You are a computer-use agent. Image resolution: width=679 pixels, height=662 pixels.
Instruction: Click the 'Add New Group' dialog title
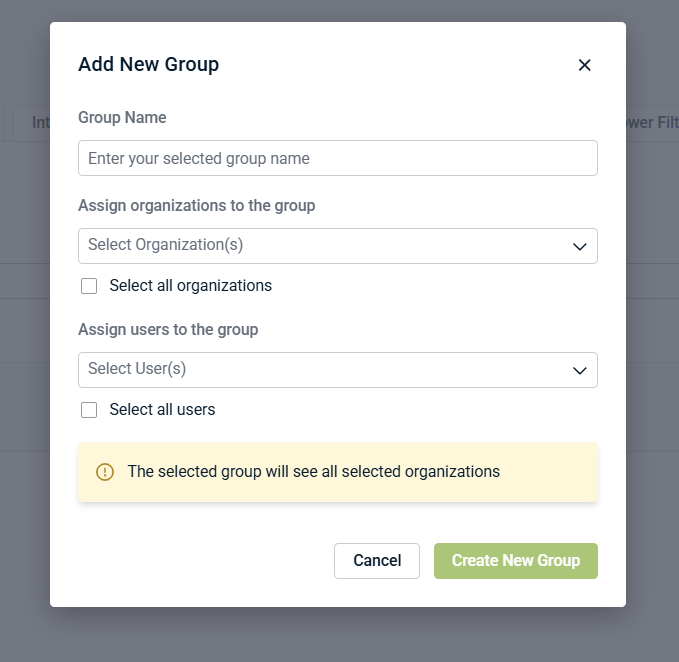coord(149,65)
